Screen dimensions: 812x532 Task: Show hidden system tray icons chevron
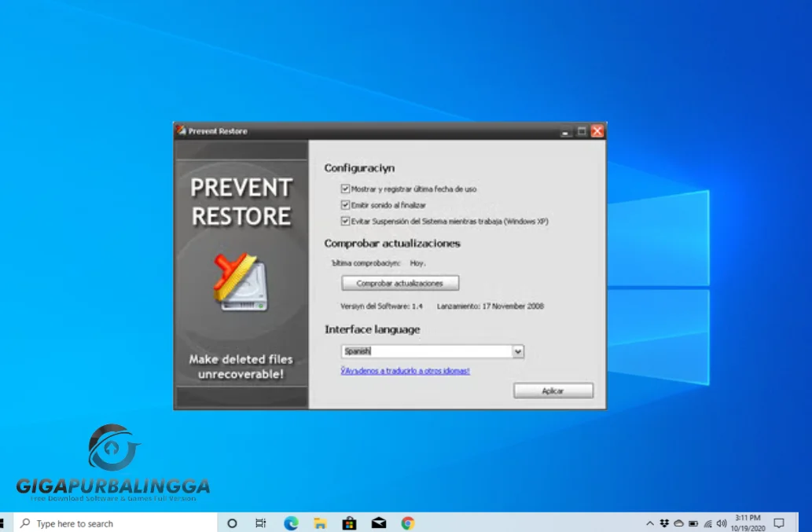(x=650, y=523)
